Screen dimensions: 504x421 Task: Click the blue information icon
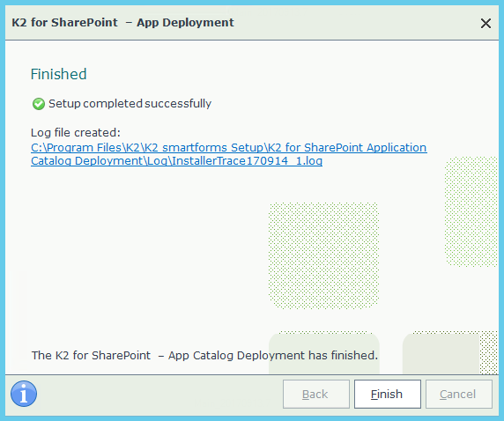[24, 394]
